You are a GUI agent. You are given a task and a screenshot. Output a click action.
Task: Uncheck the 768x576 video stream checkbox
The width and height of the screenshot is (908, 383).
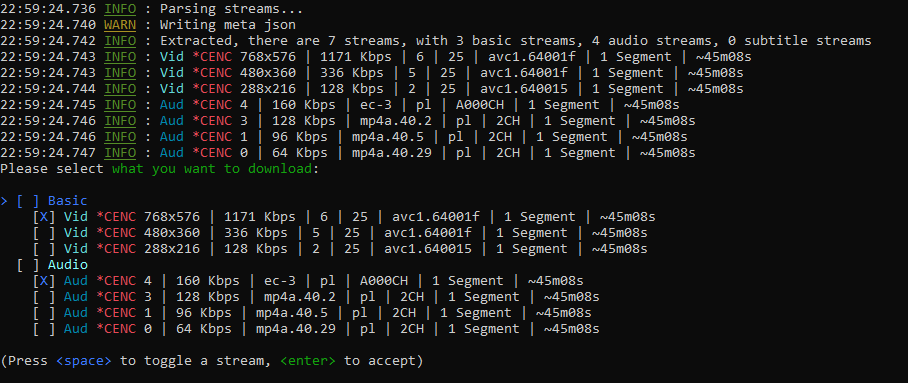(44, 217)
